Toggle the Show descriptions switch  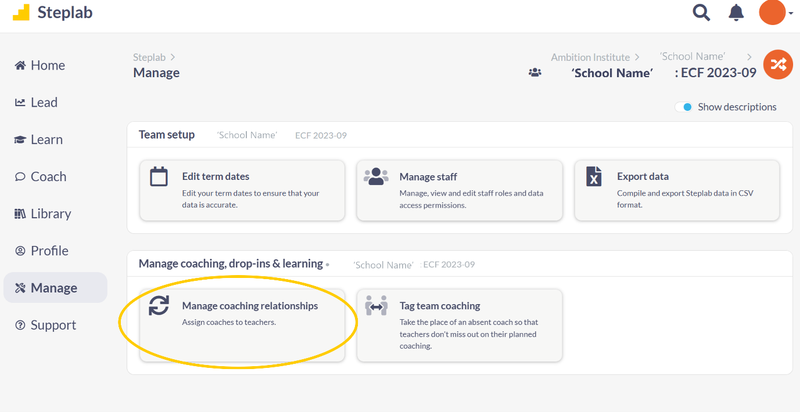pos(684,107)
